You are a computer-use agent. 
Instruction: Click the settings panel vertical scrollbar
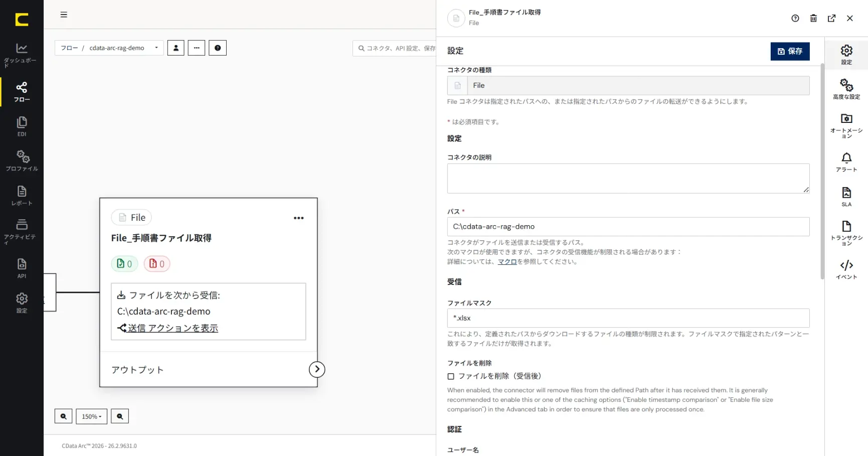[822, 172]
